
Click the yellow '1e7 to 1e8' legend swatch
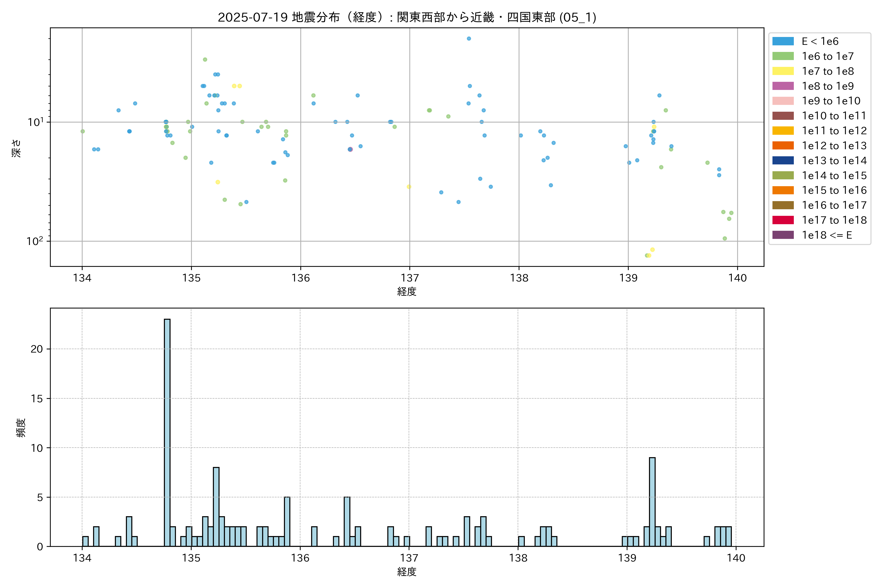783,71
